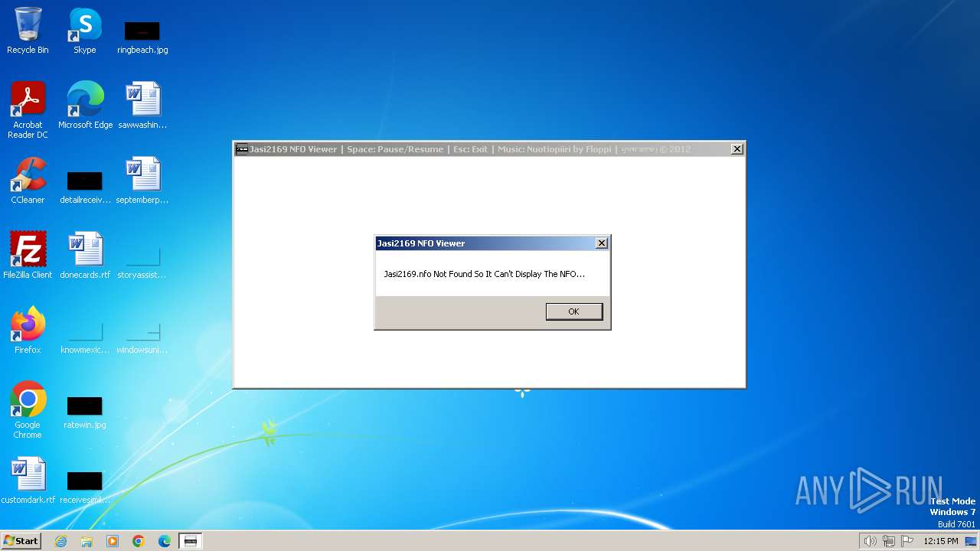Screen dimensions: 980x551
Task: Open the Start menu
Action: [21, 541]
